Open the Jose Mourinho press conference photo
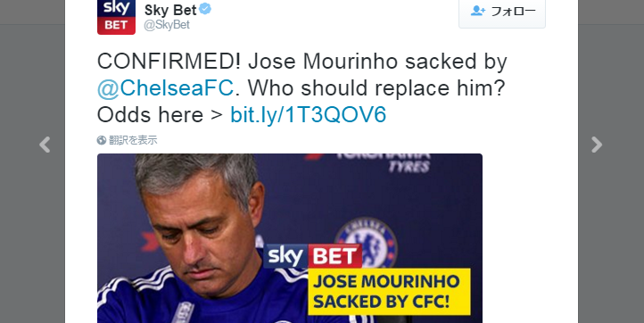Image resolution: width=644 pixels, height=323 pixels. [x=290, y=238]
